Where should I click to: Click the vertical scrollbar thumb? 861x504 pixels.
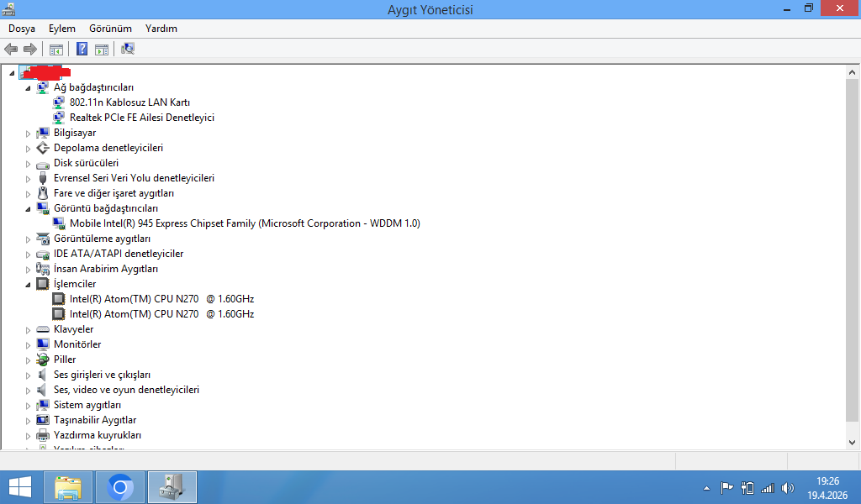click(853, 250)
